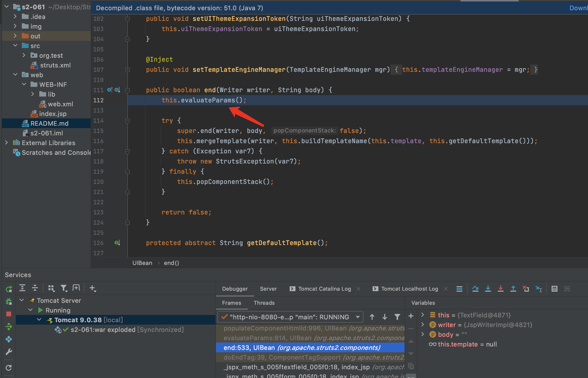The height and width of the screenshot is (378, 588).
Task: Collapse the src folder in project tree
Action: click(x=15, y=45)
